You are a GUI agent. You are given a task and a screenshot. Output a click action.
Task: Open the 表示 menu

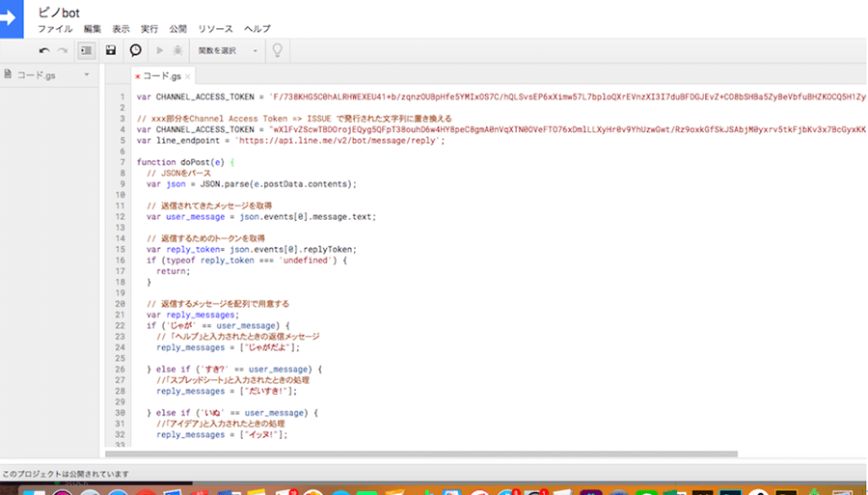tap(121, 29)
